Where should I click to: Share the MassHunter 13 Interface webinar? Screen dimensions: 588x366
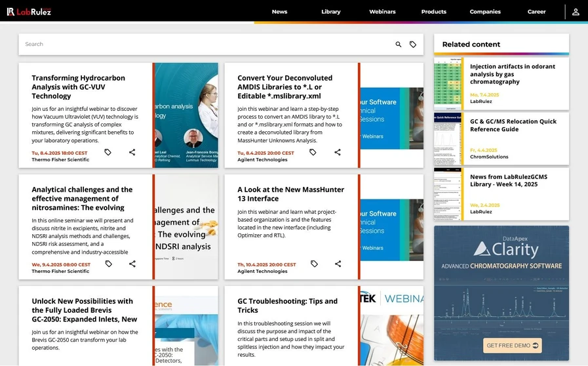(338, 264)
